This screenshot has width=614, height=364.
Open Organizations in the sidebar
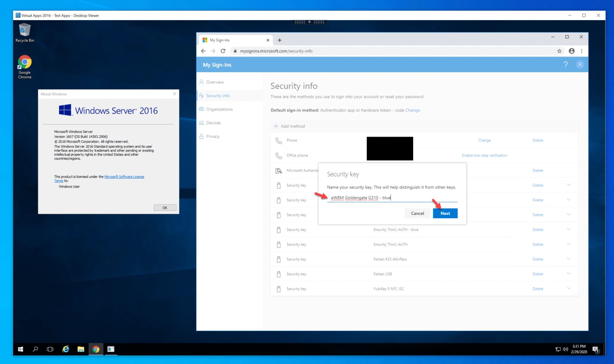pyautogui.click(x=219, y=109)
